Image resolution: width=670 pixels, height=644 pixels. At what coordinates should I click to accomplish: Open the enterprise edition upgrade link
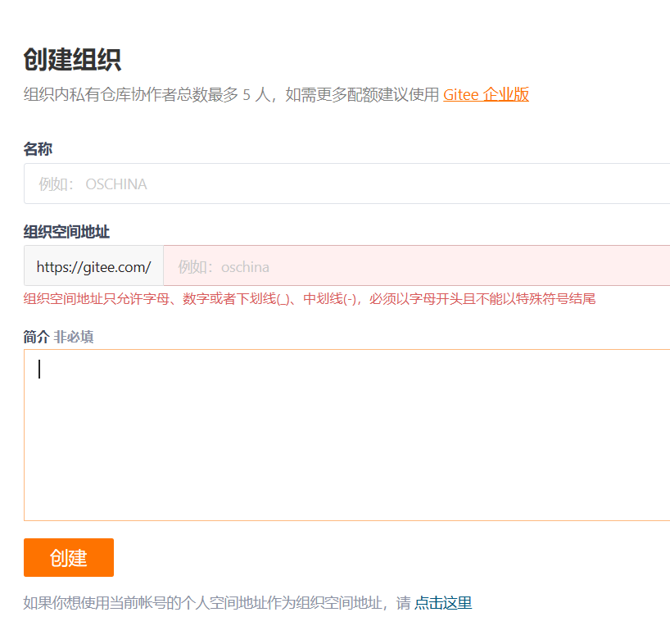click(x=487, y=94)
